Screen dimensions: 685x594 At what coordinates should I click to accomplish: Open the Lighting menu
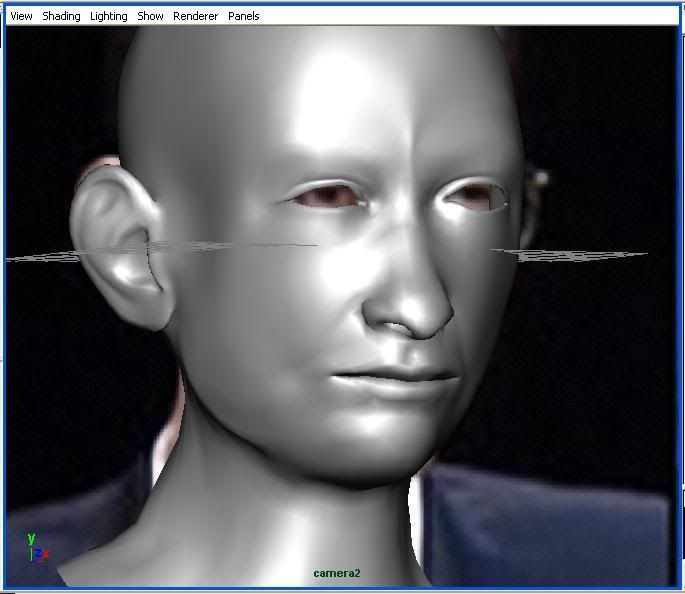108,16
